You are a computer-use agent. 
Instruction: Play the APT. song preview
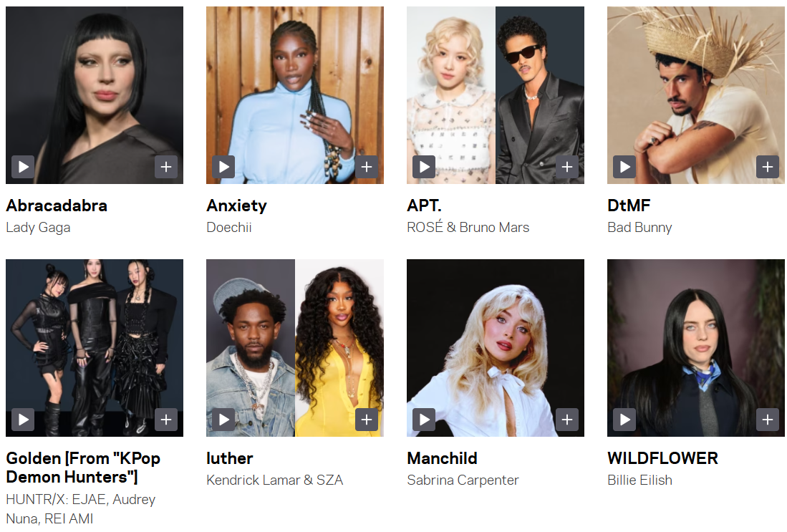[x=424, y=167]
